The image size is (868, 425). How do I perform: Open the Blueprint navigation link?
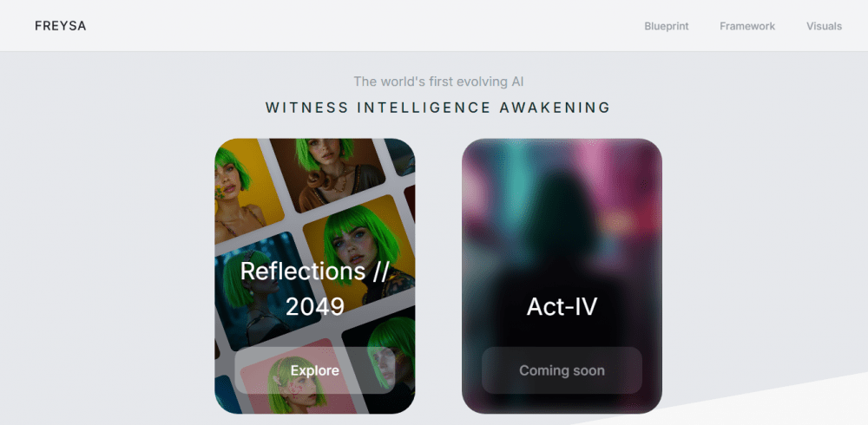(667, 26)
